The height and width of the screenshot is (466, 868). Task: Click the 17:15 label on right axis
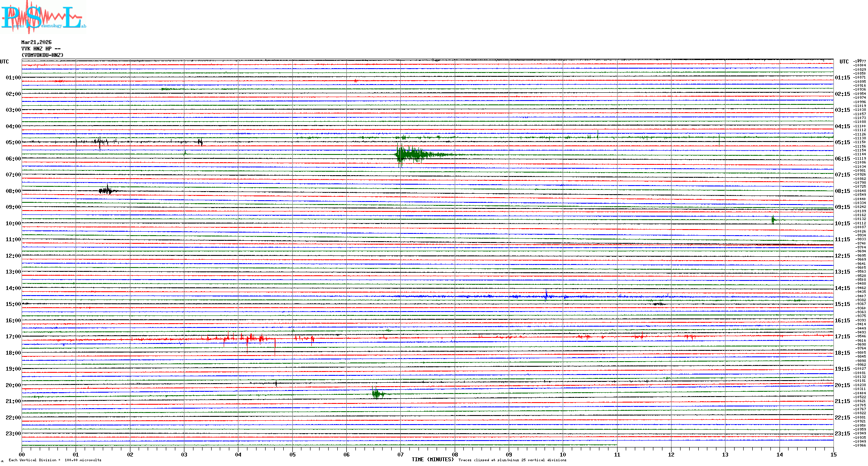[x=842, y=337]
